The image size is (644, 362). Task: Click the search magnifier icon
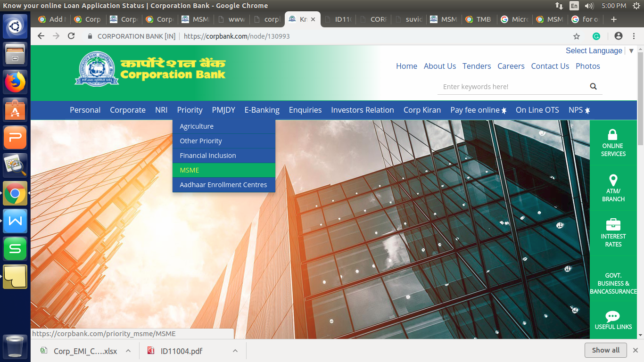click(x=593, y=86)
